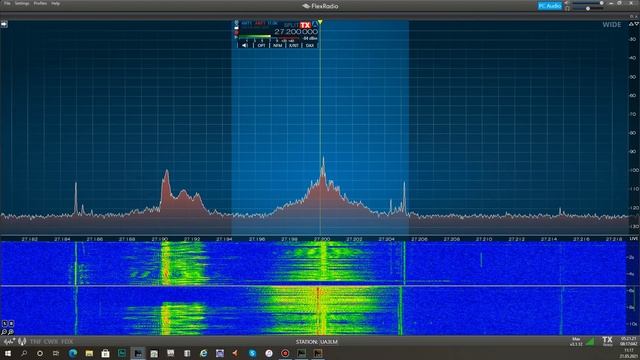Screen dimensions: 640x360
Task: Open Windows taskbar search
Action: pos(24,353)
